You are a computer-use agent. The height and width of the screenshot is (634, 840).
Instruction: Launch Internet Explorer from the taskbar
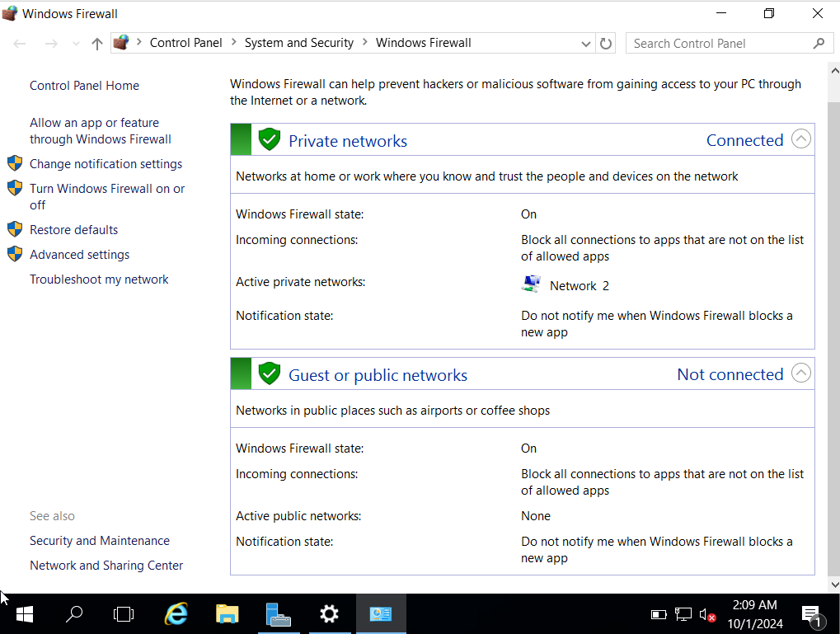176,614
